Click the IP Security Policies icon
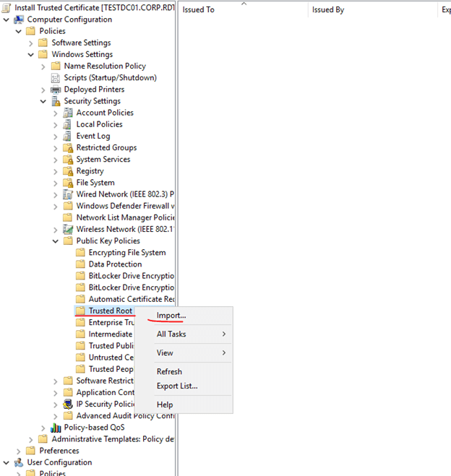The height and width of the screenshot is (476, 451). point(68,404)
